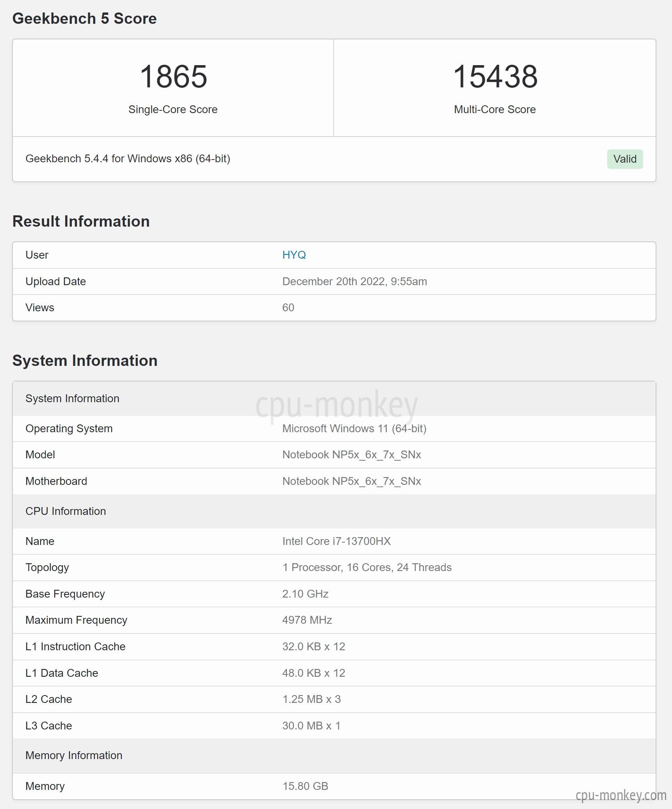Screen dimensions: 672x809
Task: Select the L1 Data Cache value 48.0 KB x 12
Action: [x=314, y=673]
